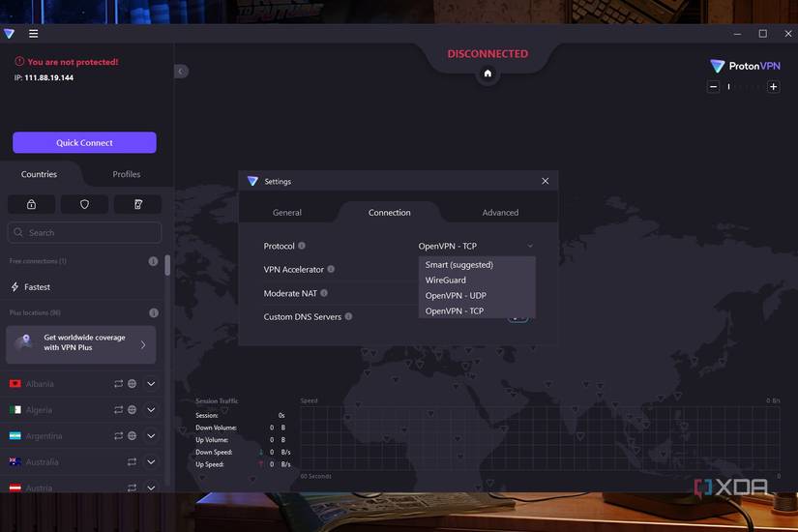Viewport: 798px width, 532px height.
Task: Click Albania Tor globe icon
Action: coord(132,383)
